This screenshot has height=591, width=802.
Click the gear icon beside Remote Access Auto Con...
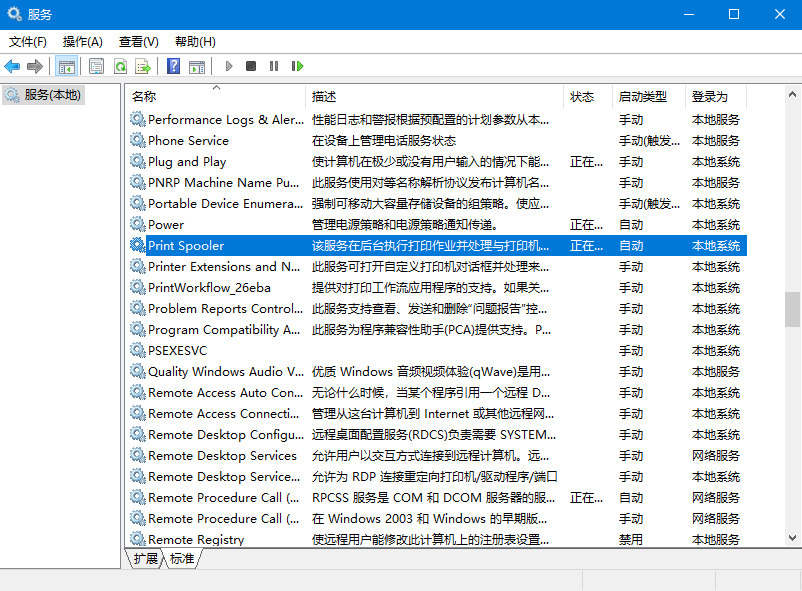click(138, 392)
